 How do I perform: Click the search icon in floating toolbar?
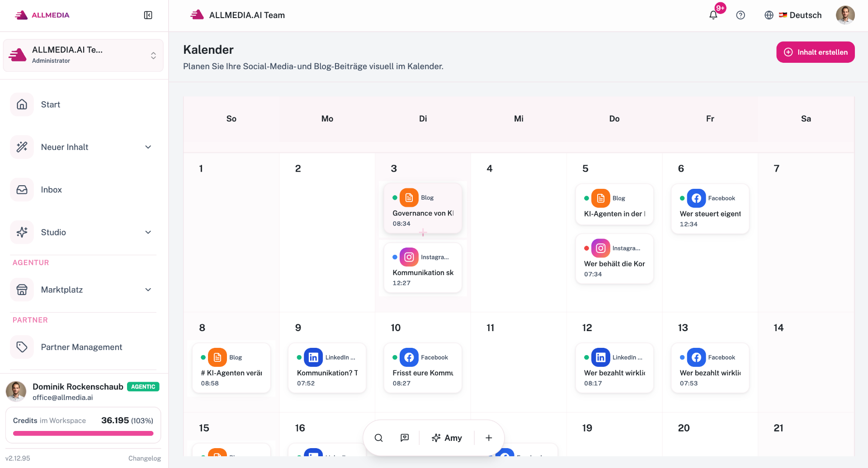click(x=379, y=438)
